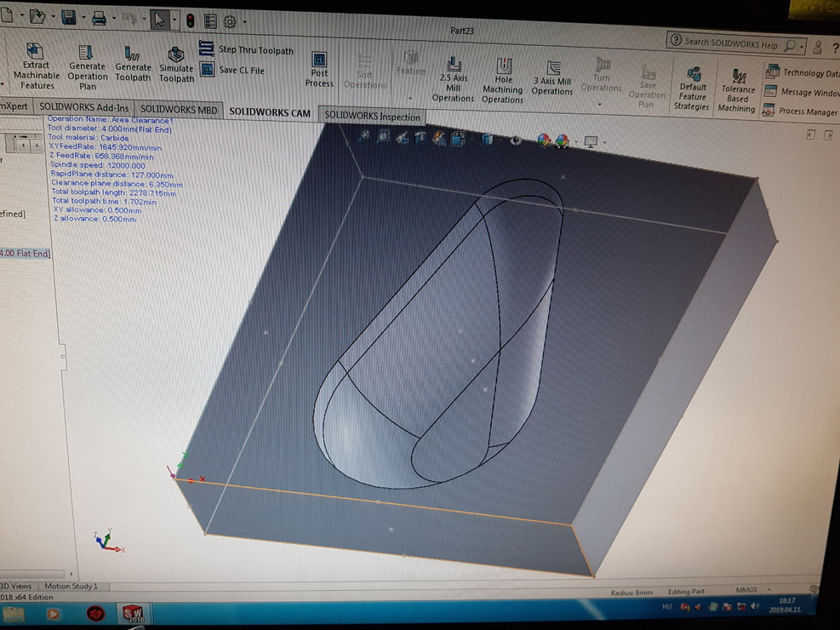Click the New document icon

point(7,15)
